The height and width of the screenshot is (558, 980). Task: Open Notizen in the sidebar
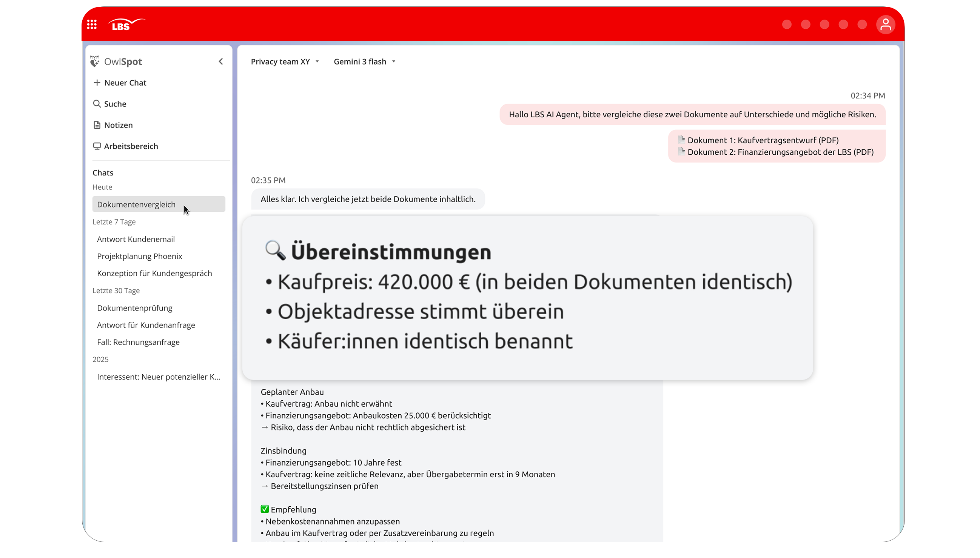click(x=113, y=125)
